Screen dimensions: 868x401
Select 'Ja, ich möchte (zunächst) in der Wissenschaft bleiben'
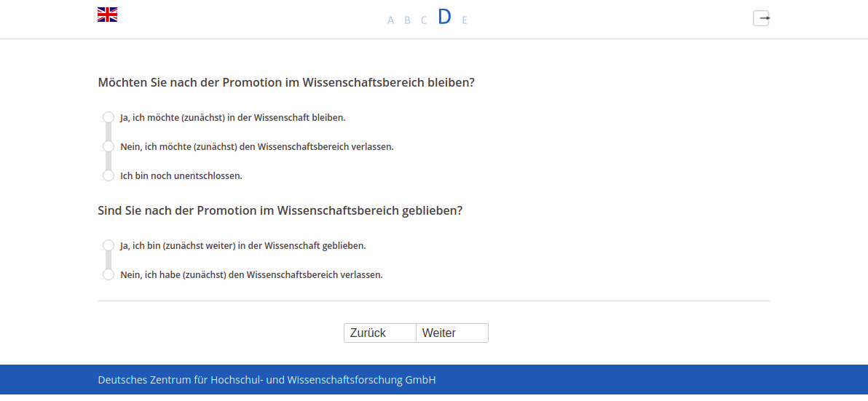click(108, 117)
